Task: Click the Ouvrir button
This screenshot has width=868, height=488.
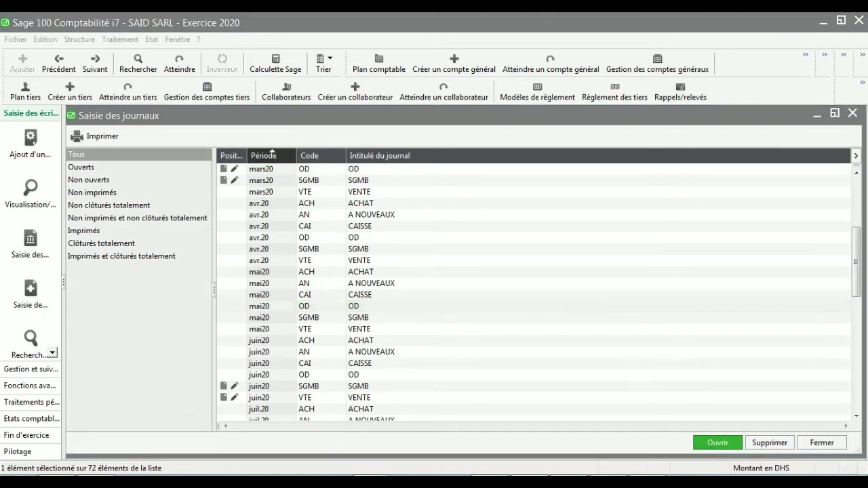Action: click(717, 443)
